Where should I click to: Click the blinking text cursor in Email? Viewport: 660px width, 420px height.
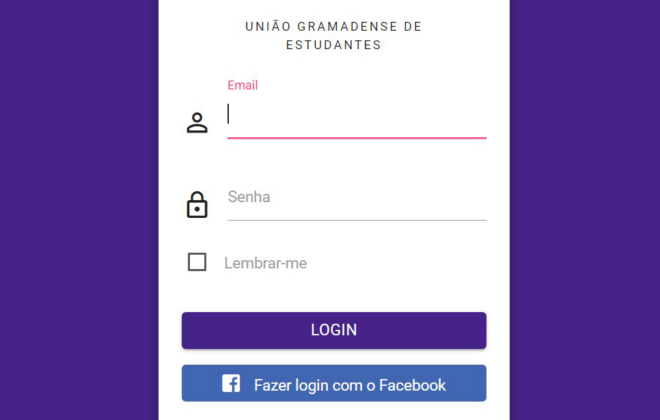click(x=228, y=114)
